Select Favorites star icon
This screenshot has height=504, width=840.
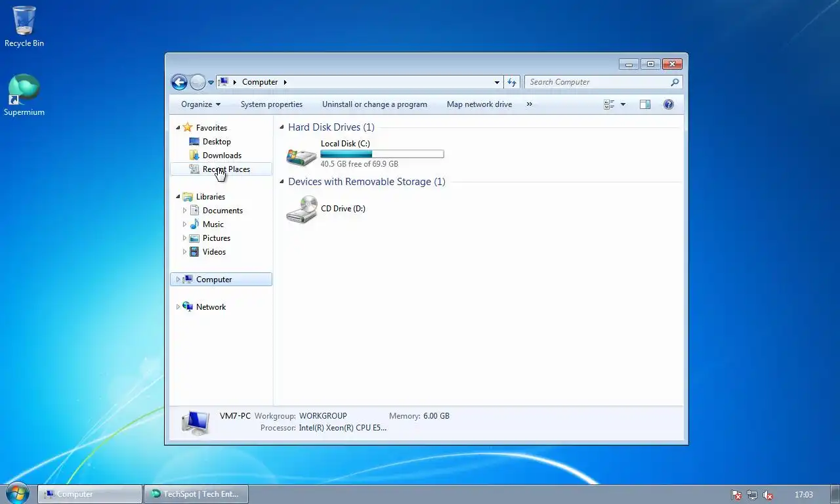(x=188, y=127)
